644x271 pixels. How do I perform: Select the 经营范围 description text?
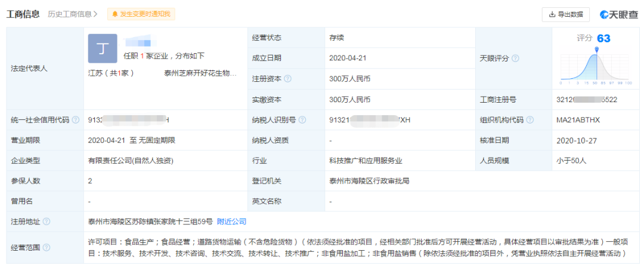[x=358, y=248]
